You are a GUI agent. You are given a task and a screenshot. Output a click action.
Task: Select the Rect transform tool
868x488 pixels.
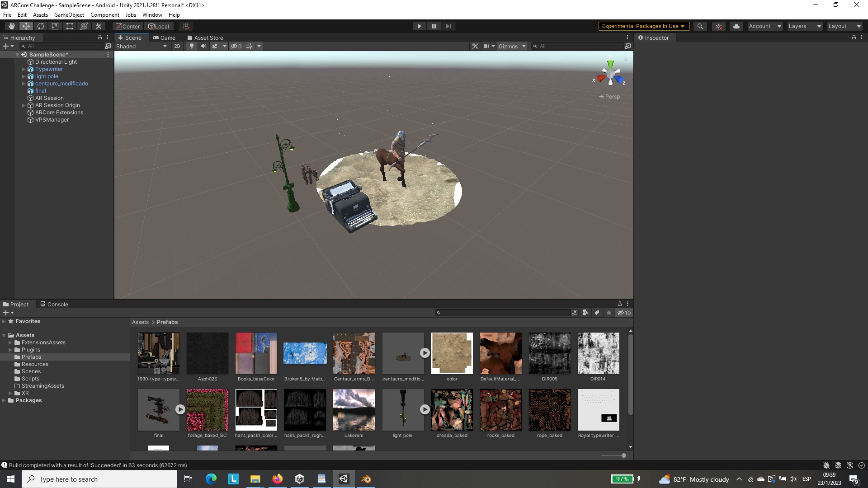(70, 26)
